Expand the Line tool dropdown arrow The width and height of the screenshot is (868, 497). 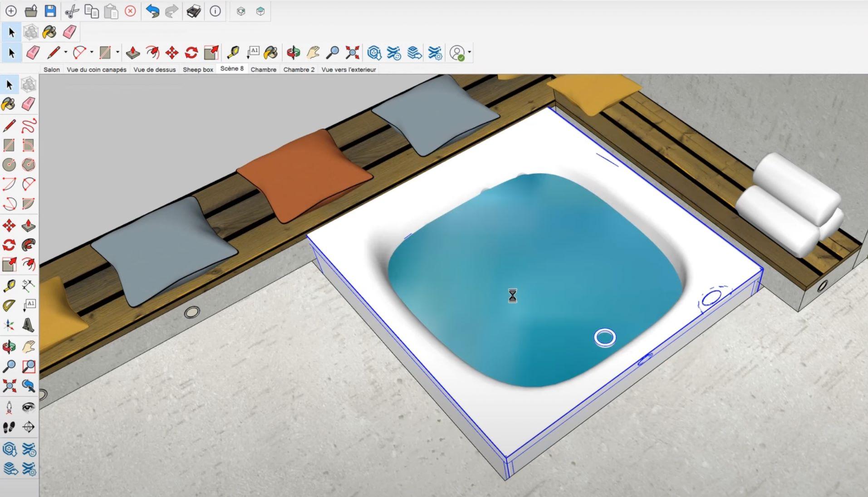click(x=66, y=53)
